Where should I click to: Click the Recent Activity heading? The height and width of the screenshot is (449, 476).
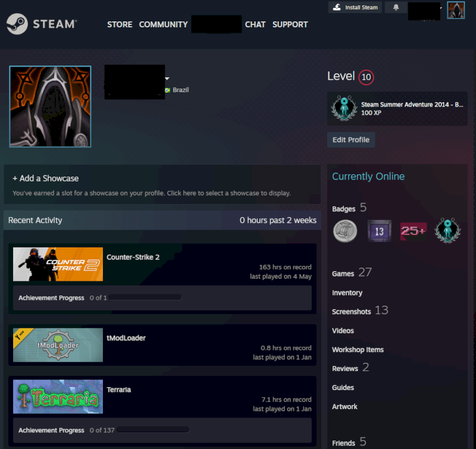(x=35, y=220)
